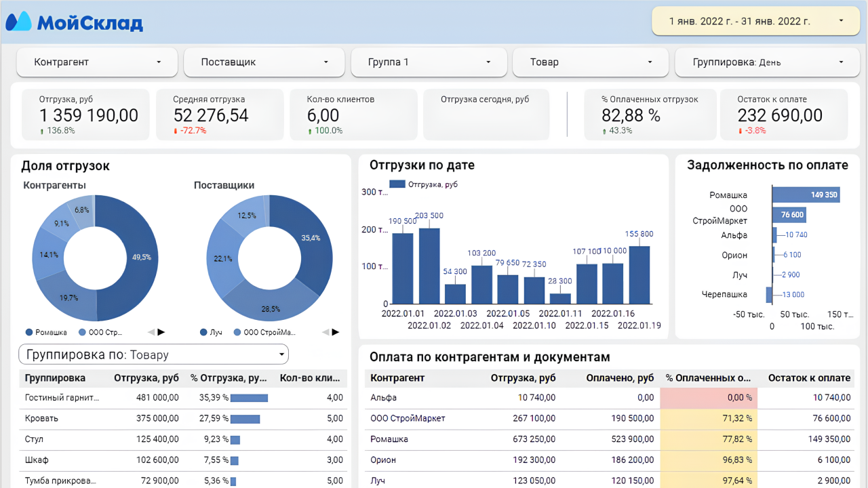Viewport: 868px width, 488px height.
Task: Sort by Группировка column header
Action: pyautogui.click(x=56, y=378)
